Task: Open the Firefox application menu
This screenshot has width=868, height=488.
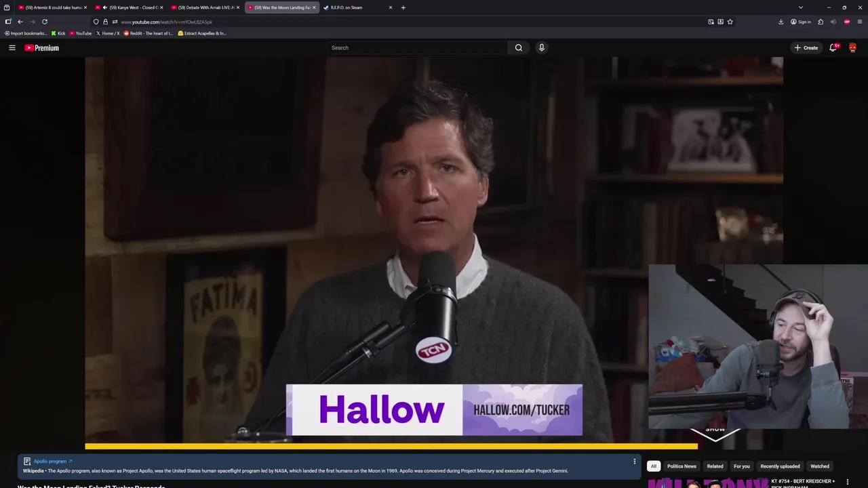Action: tap(860, 22)
